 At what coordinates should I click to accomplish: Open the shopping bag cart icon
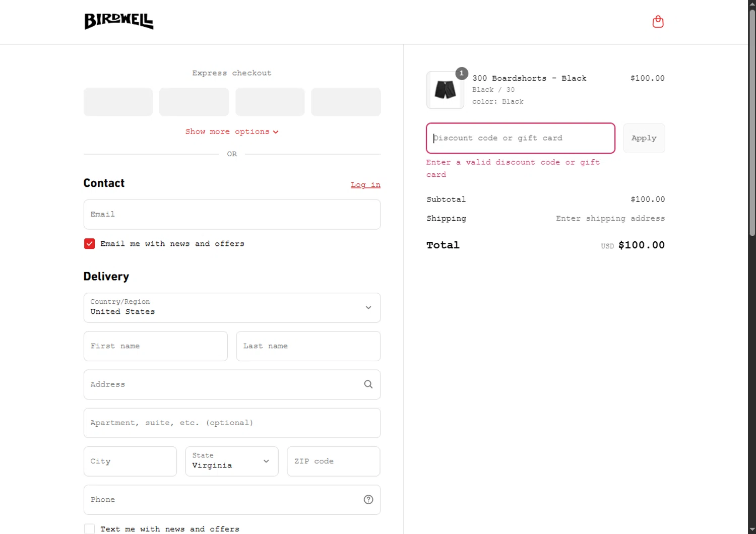[x=658, y=22]
